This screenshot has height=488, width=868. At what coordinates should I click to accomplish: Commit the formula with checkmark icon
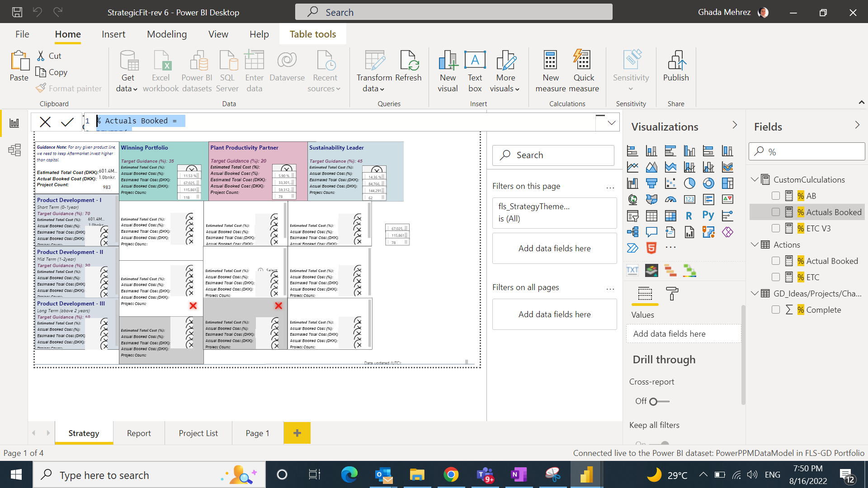pyautogui.click(x=67, y=122)
